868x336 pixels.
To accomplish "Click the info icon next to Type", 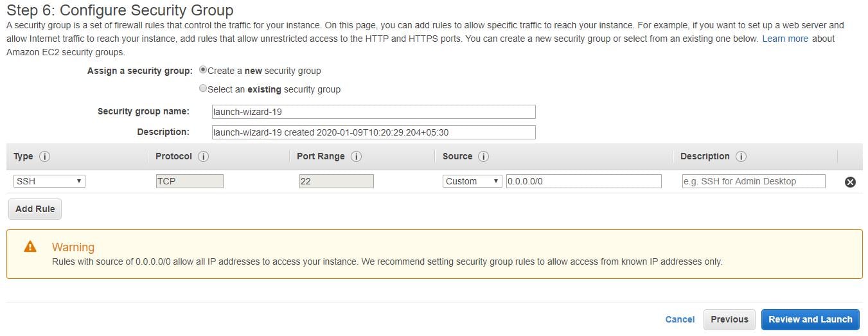I will pyautogui.click(x=44, y=157).
